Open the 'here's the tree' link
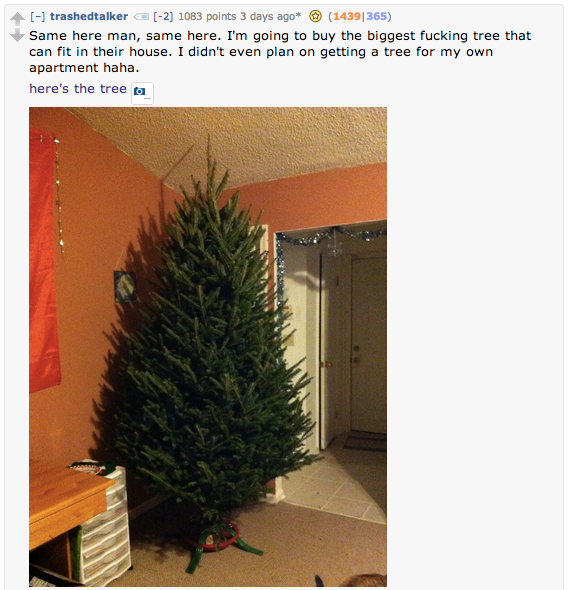 tap(78, 88)
